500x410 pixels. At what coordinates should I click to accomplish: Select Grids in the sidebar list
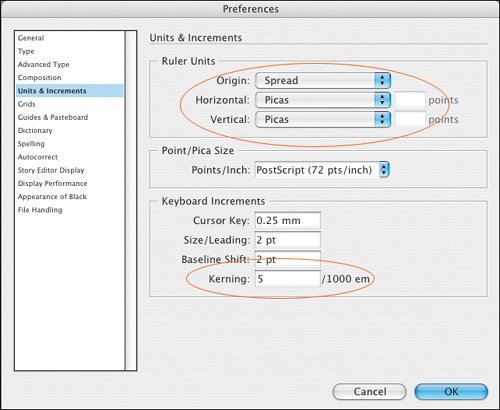pos(27,104)
